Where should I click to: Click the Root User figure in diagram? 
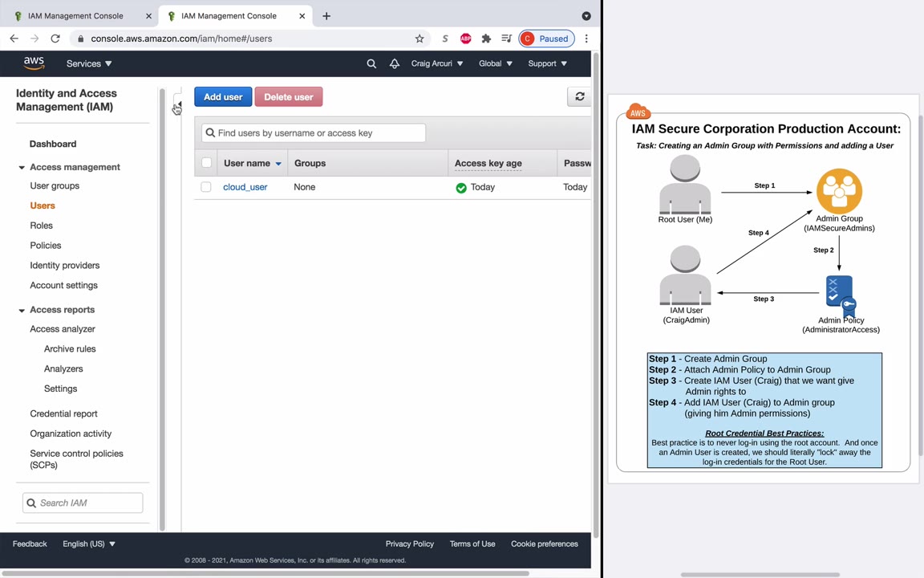(x=685, y=184)
